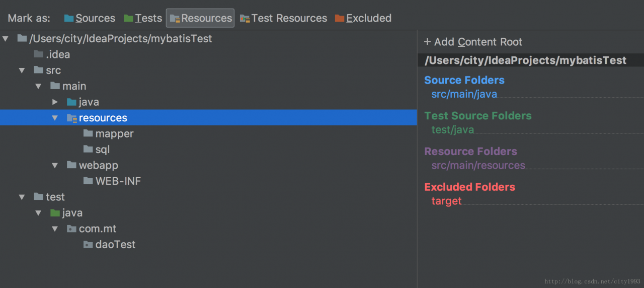Mark folder as Tests
The width and height of the screenshot is (644, 288).
click(x=143, y=18)
